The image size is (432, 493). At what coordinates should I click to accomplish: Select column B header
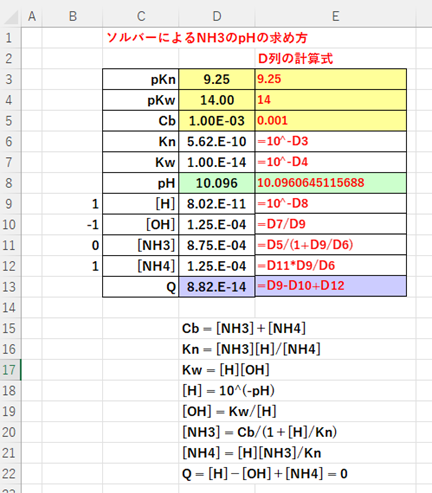[x=73, y=16]
